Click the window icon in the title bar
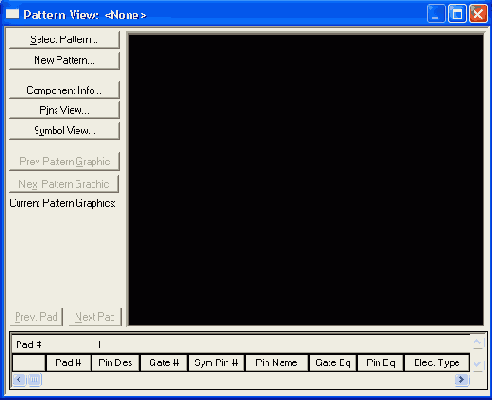Screen dimensions: 492x400 (13, 14)
